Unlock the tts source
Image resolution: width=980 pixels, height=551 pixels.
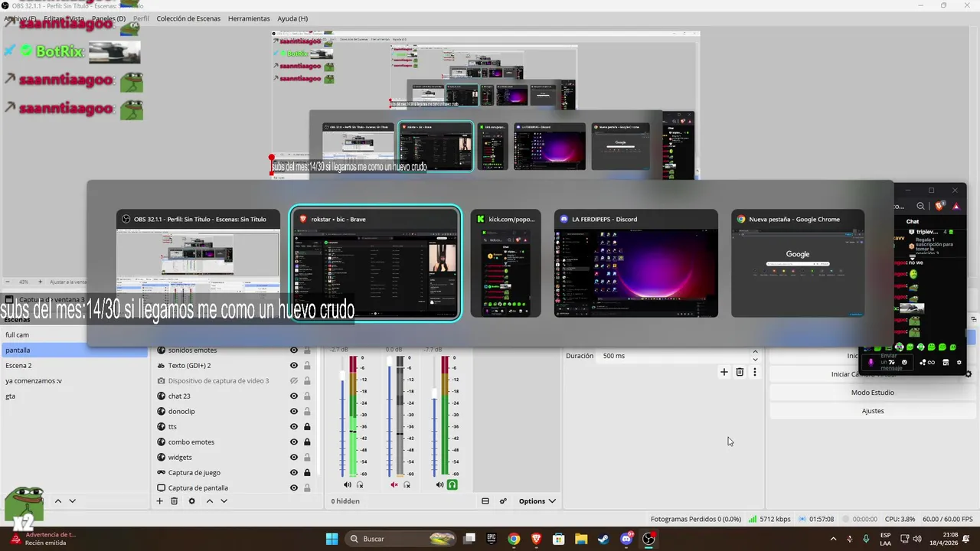coord(307,426)
